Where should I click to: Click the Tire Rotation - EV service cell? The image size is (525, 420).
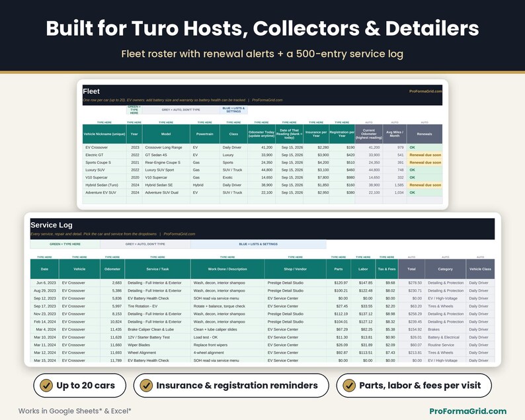(x=157, y=306)
